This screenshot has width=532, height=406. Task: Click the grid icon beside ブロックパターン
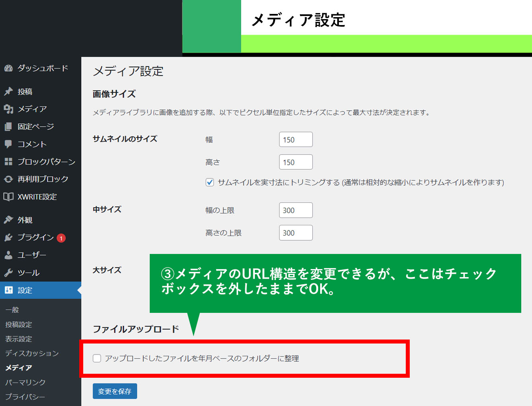click(8, 162)
